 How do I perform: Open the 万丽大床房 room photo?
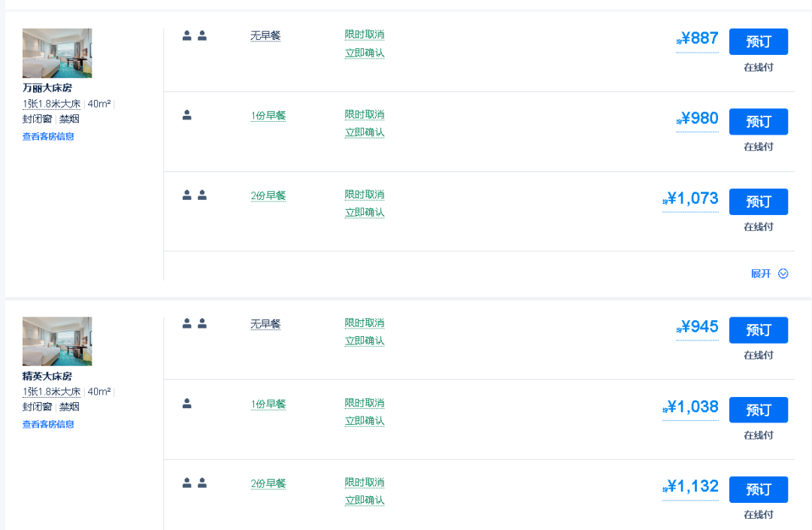click(57, 53)
